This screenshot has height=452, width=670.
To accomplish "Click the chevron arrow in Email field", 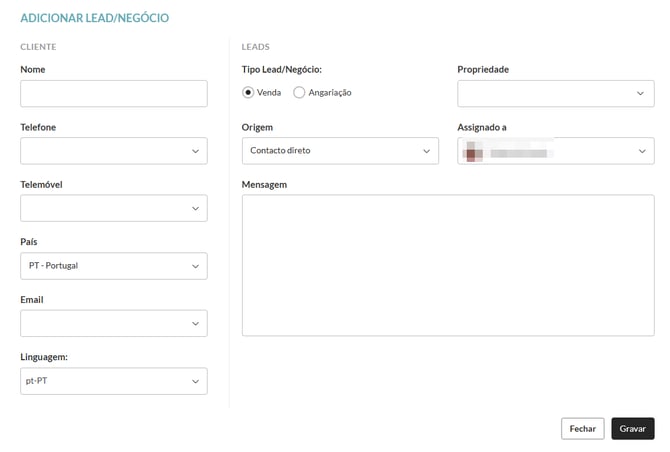I will coord(195,323).
